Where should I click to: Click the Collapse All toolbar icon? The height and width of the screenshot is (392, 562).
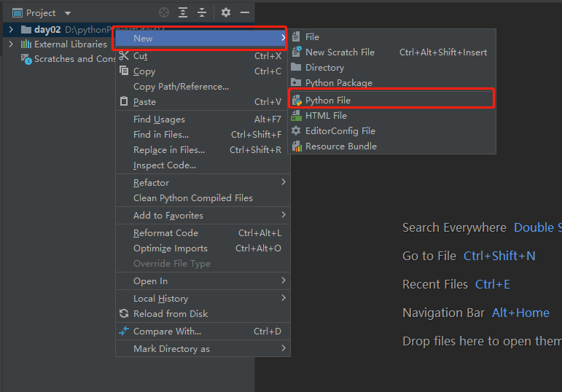coord(202,12)
